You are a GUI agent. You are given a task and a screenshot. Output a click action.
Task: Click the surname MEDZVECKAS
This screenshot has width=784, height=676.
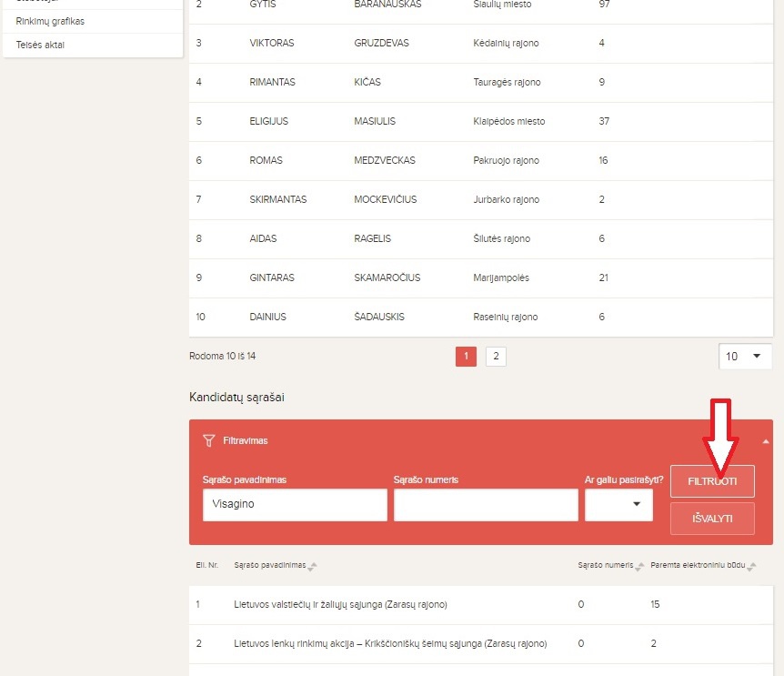pyautogui.click(x=385, y=160)
